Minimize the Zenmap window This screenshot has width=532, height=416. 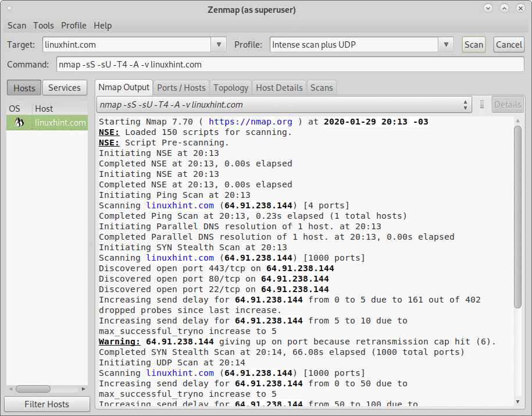488,9
